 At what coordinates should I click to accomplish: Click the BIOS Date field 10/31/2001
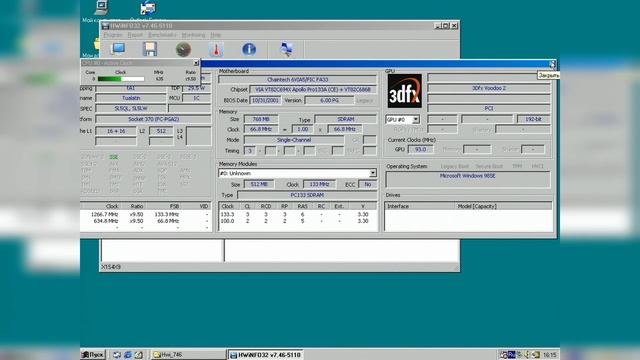point(265,100)
